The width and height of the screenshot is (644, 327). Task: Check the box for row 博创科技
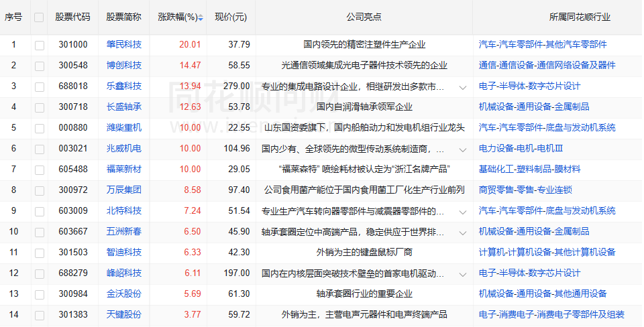(40, 66)
